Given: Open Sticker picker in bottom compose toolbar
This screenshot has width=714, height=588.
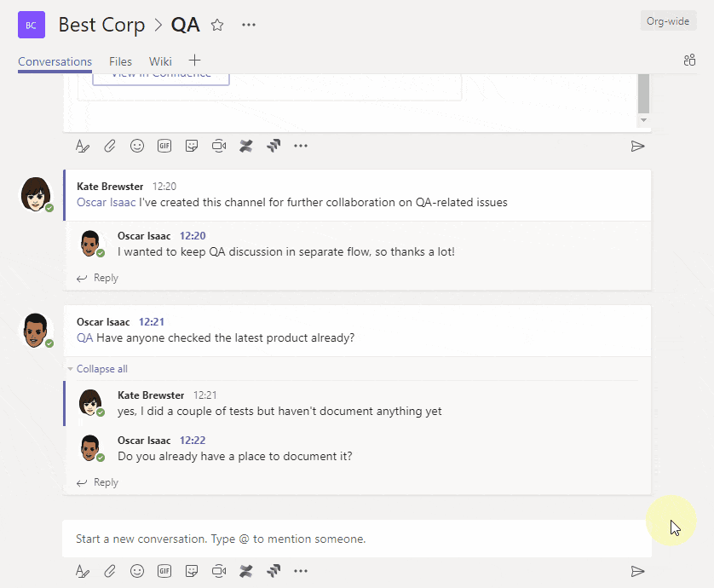Looking at the screenshot, I should (x=192, y=571).
